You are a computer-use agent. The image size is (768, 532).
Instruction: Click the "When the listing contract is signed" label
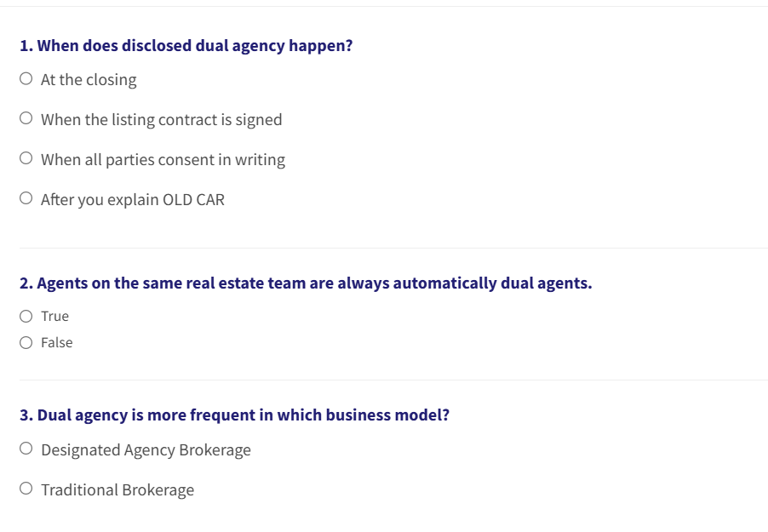click(x=161, y=119)
